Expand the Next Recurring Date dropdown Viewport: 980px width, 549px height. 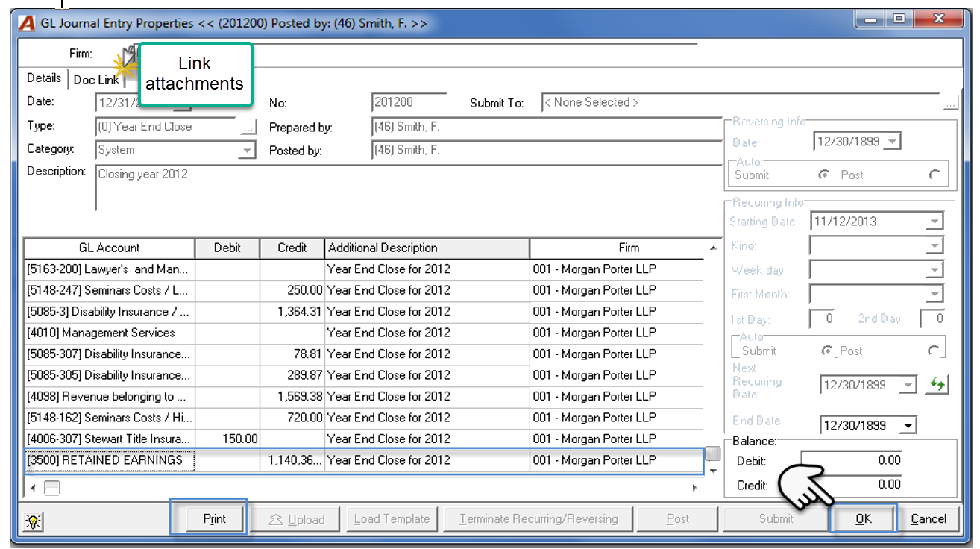(x=908, y=386)
